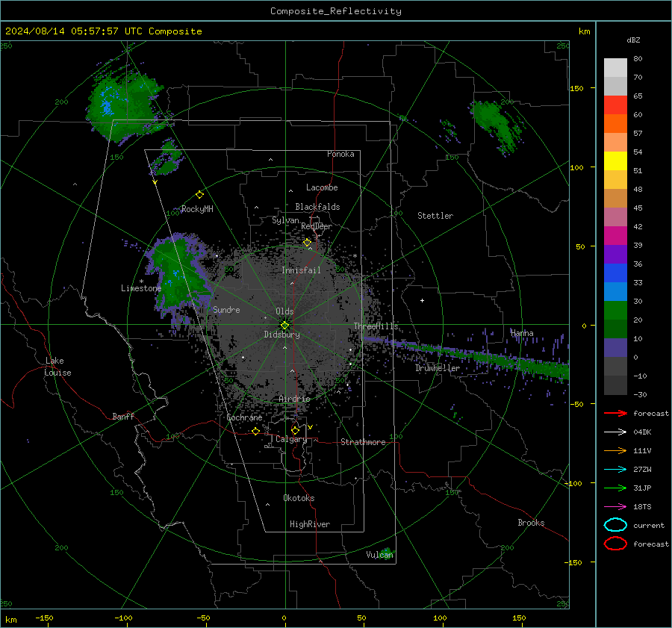Image resolution: width=672 pixels, height=628 pixels.
Task: Click the yellow diamond marker near Cochrane
Action: coord(255,431)
